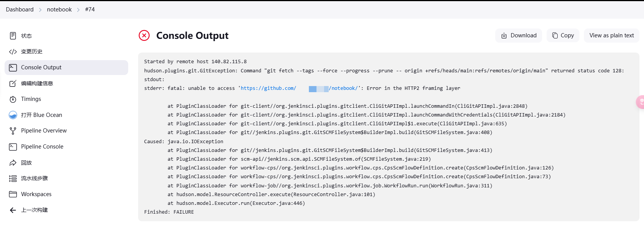The width and height of the screenshot is (644, 238).
Task: Download the console log
Action: tap(518, 35)
